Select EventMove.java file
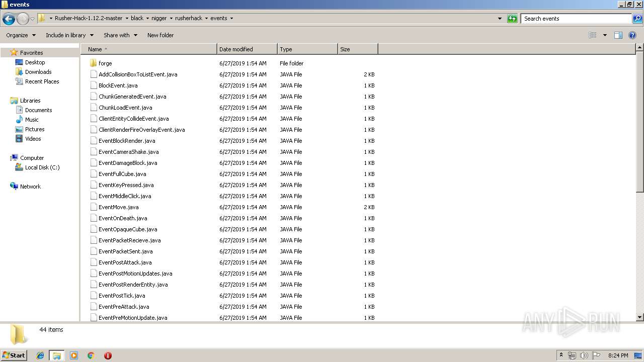The image size is (644, 362). 118,207
